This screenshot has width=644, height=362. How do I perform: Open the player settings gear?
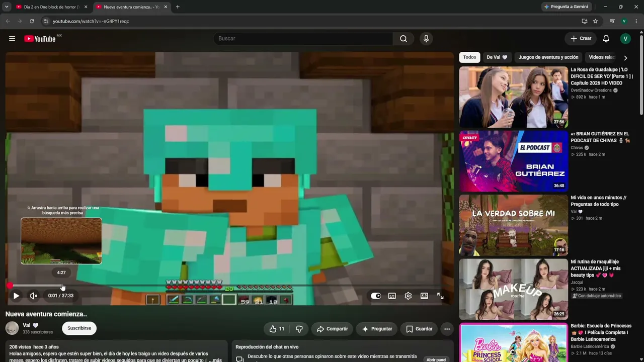[408, 296]
